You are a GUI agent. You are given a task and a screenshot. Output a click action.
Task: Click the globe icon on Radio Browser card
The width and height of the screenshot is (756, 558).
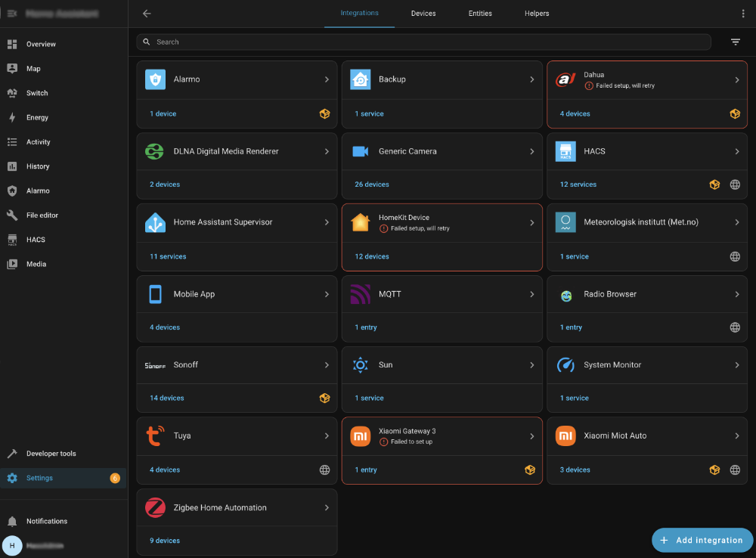pos(735,327)
